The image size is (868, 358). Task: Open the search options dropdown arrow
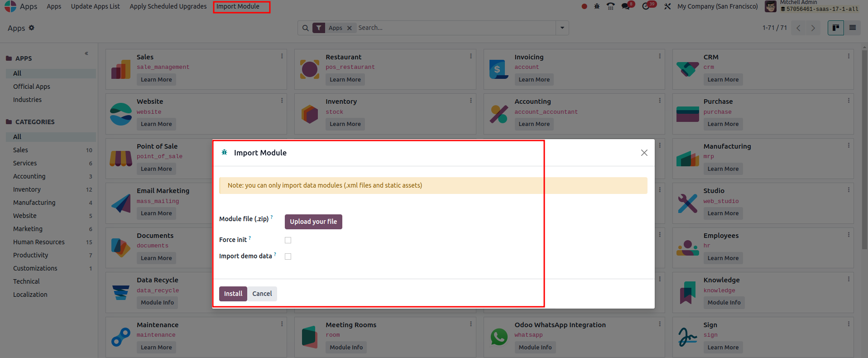tap(562, 28)
